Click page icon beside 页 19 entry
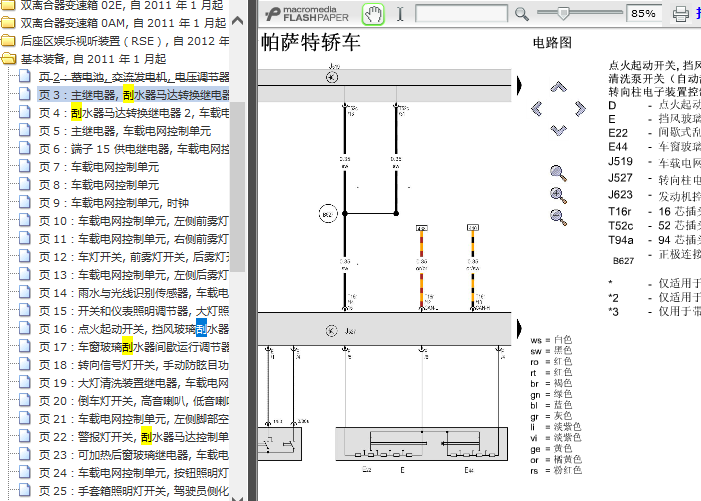Image resolution: width=701 pixels, height=501 pixels. (x=25, y=382)
